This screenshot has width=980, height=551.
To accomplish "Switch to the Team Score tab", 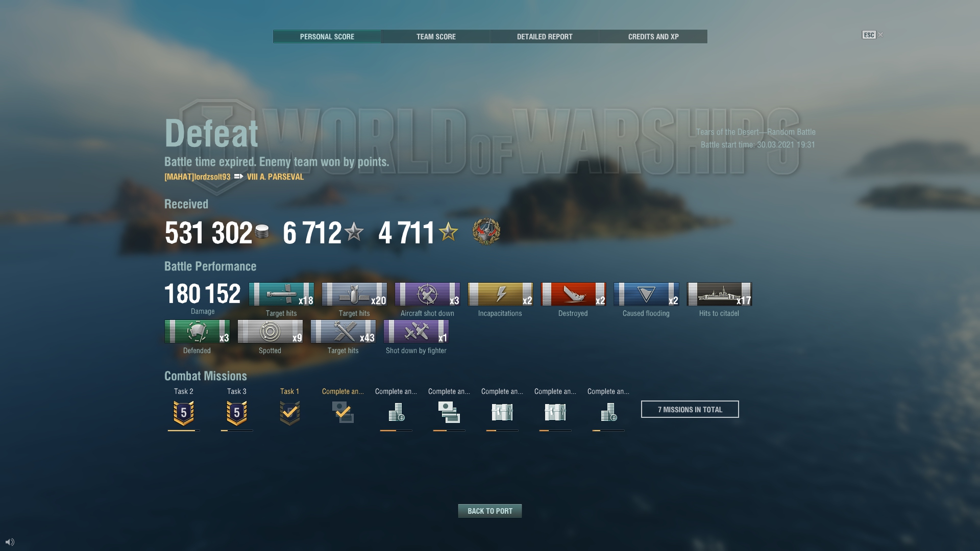I will [435, 37].
